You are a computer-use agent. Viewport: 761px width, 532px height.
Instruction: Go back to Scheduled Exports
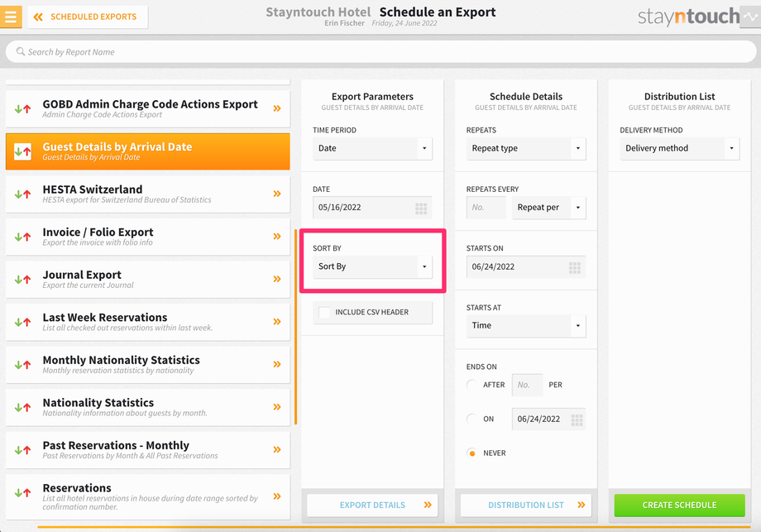pyautogui.click(x=88, y=17)
